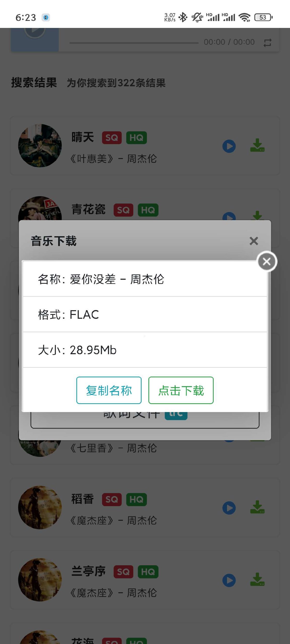Select the HQ quality badge for 晴天
The width and height of the screenshot is (290, 644).
[136, 138]
